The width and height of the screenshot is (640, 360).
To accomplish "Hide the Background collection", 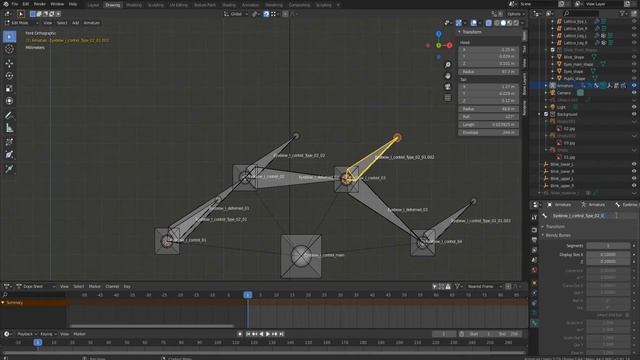I will click(634, 114).
